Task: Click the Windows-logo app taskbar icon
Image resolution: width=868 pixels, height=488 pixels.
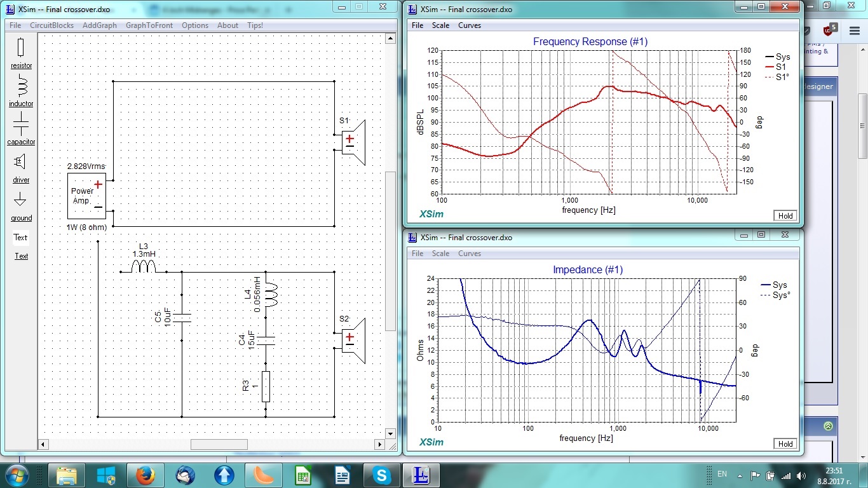Action: [106, 475]
